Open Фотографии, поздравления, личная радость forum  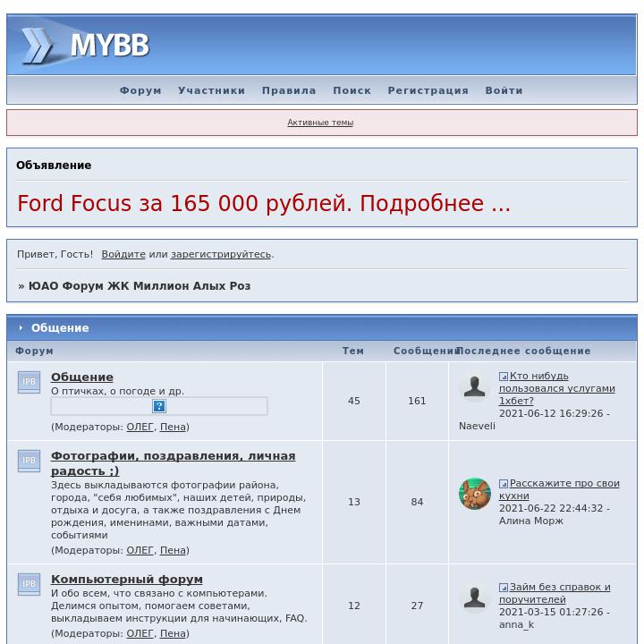[173, 463]
